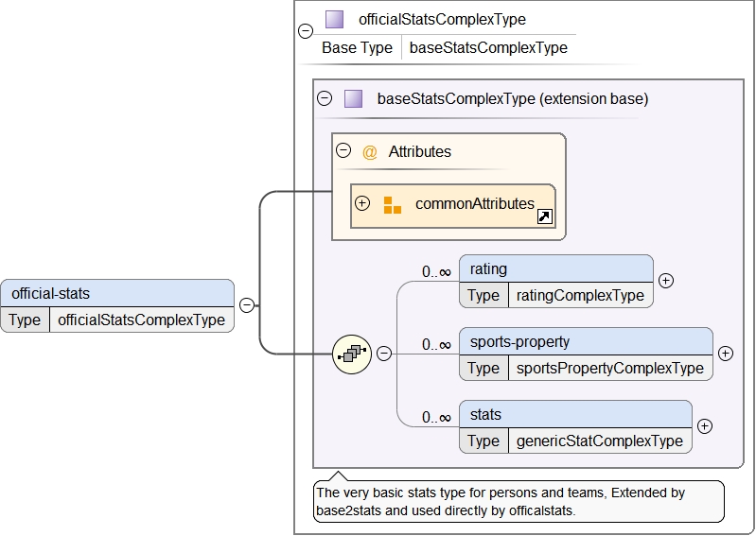Click the Attributes @ symbol icon

click(370, 151)
